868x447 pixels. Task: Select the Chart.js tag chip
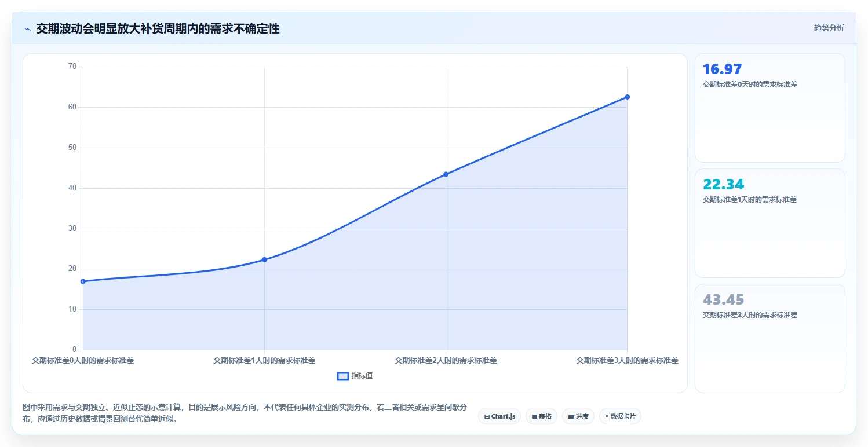coord(499,416)
